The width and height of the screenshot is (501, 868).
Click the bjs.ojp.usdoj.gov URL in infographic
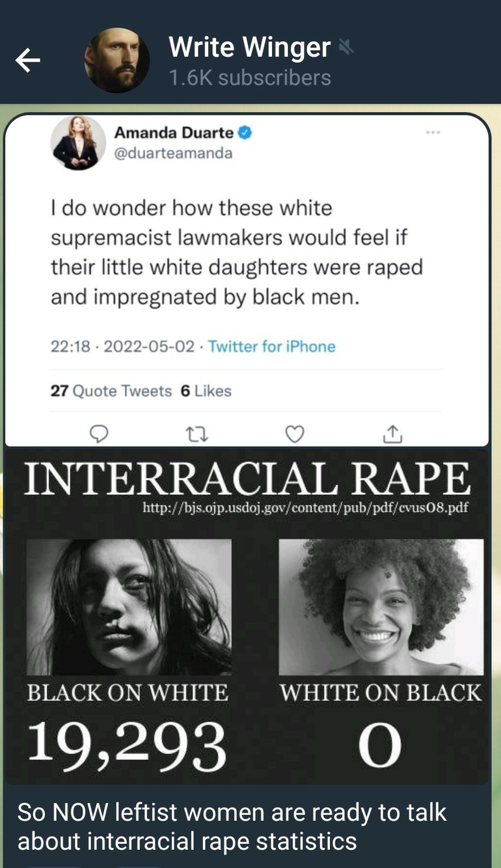tap(306, 508)
